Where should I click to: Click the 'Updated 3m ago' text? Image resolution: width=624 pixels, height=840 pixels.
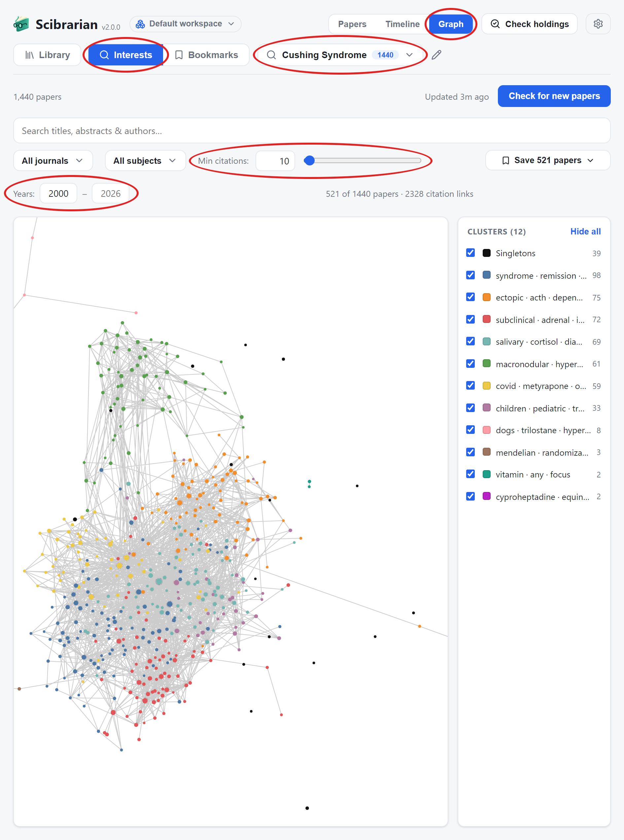coord(456,97)
